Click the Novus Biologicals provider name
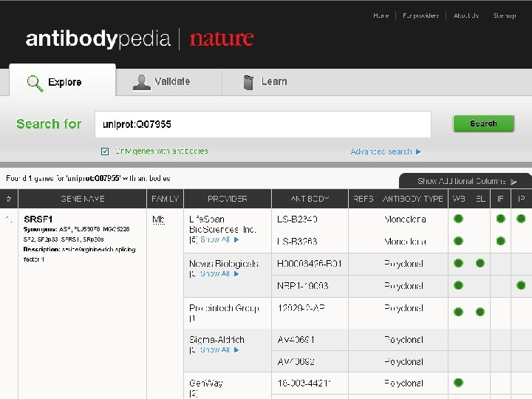This screenshot has width=532, height=399. pyautogui.click(x=224, y=264)
